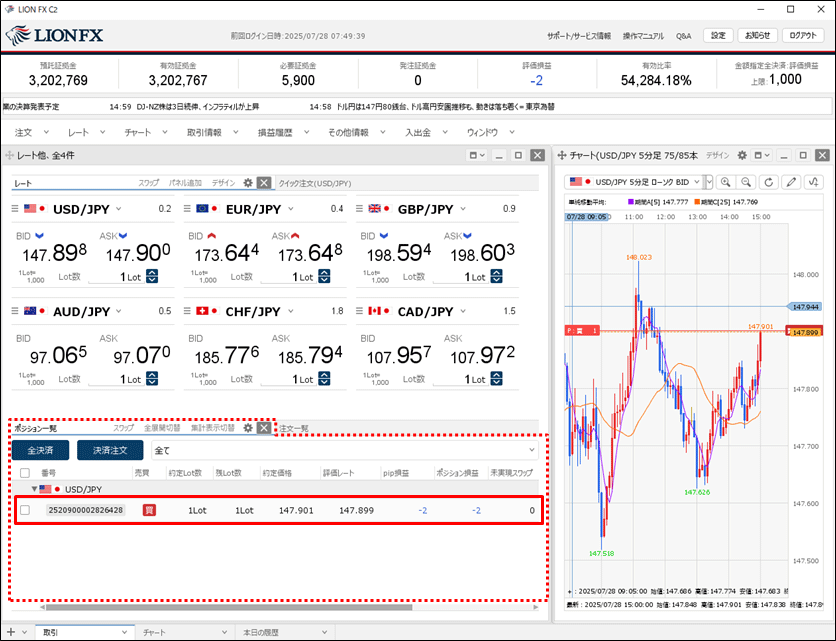Open gear settings in the position list tab
Viewport: 836px width, 641px height.
click(x=248, y=428)
